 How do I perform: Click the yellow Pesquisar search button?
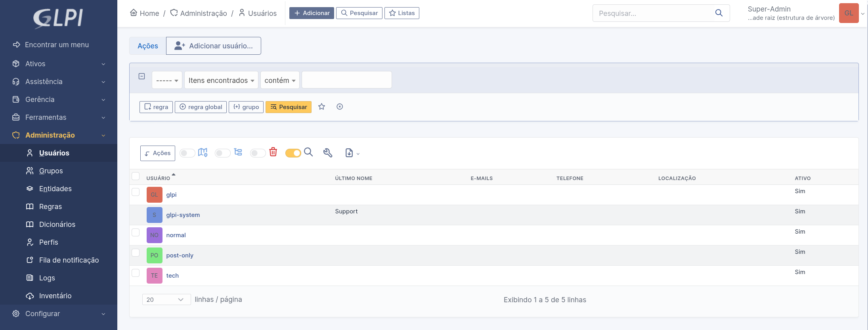point(289,107)
